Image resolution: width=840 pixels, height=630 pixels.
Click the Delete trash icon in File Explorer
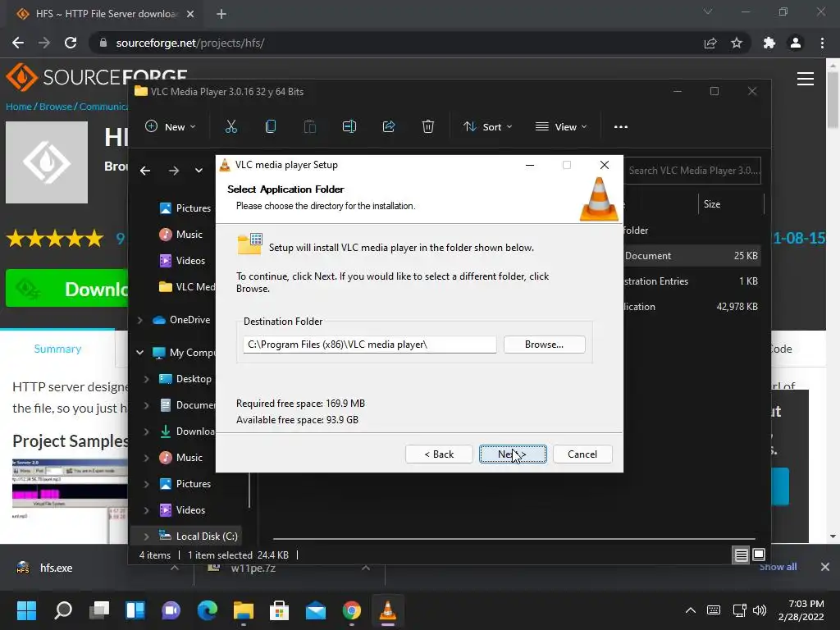click(427, 126)
